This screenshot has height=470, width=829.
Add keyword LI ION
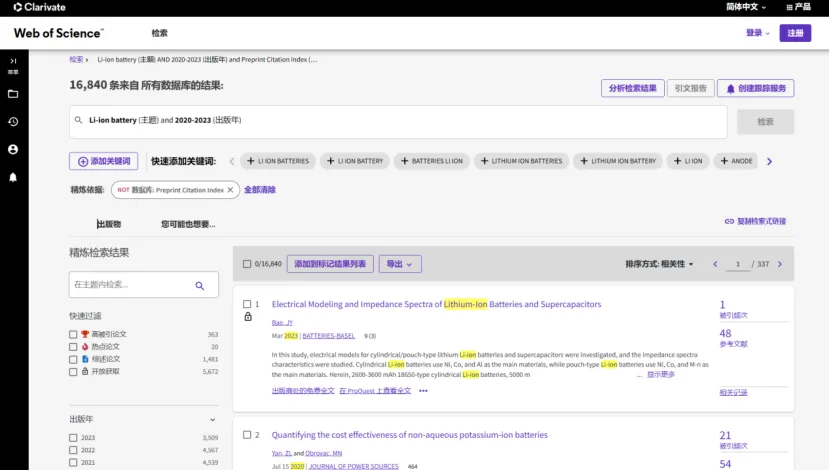688,161
